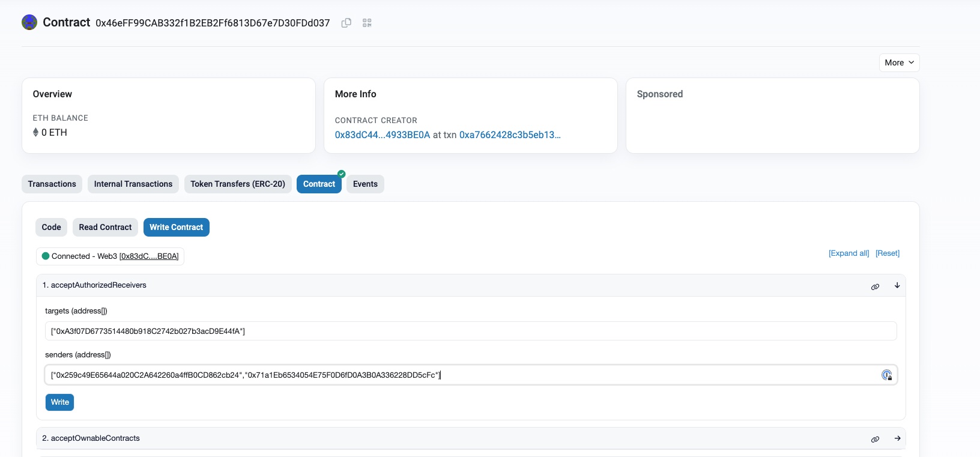
Task: Select the Token Transfers (ERC-20) tab
Action: pyautogui.click(x=238, y=184)
